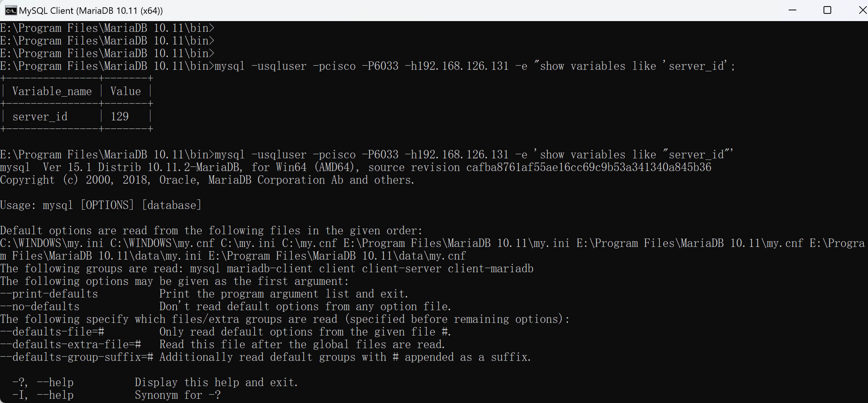Viewport: 868px width, 403px height.
Task: Click the server_id value 129
Action: [x=120, y=117]
